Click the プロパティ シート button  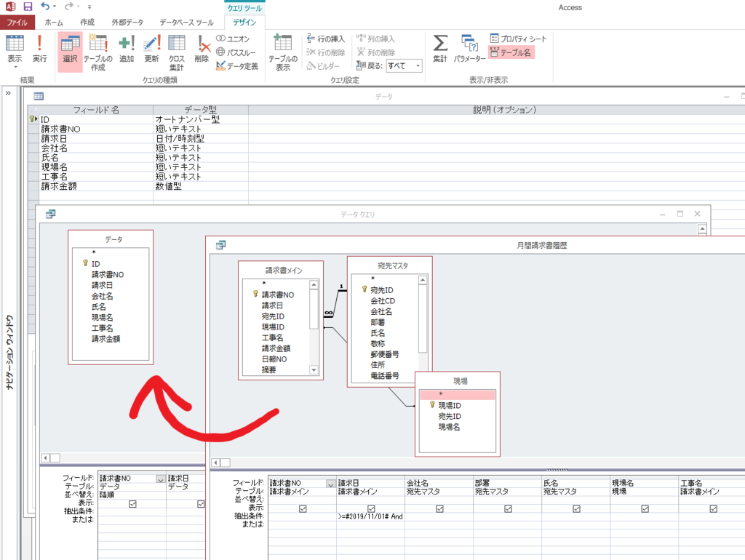pos(517,39)
